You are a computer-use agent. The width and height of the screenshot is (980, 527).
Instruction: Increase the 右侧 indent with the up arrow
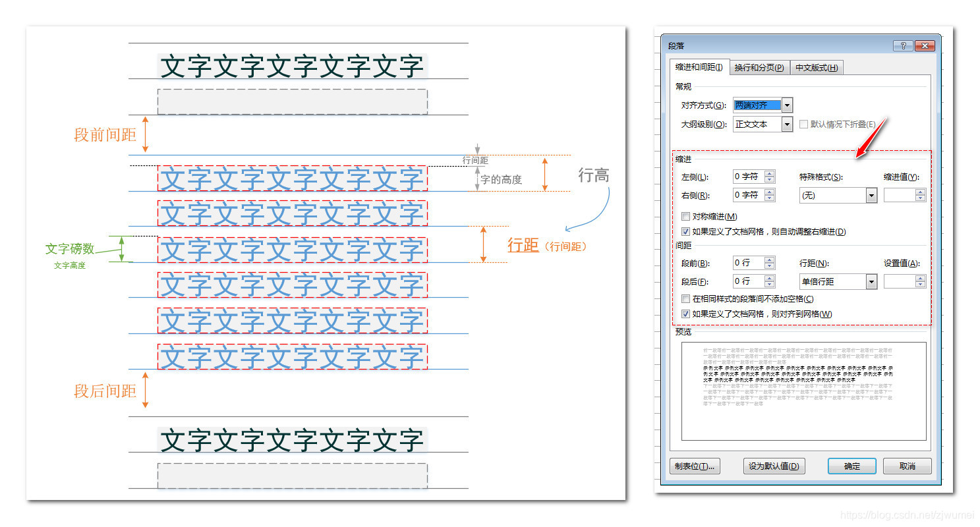[x=770, y=192]
